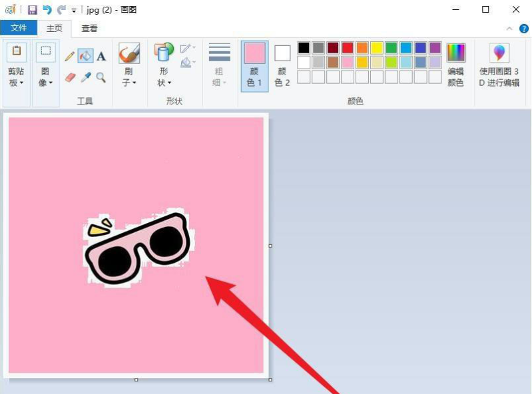The height and width of the screenshot is (394, 532).
Task: Click the 编辑颜色 edit colors button
Action: 455,66
